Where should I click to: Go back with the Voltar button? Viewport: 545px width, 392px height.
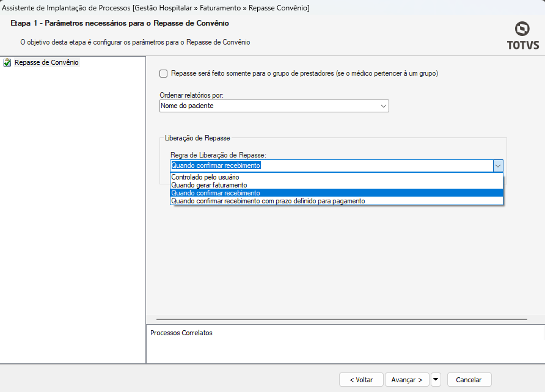361,380
